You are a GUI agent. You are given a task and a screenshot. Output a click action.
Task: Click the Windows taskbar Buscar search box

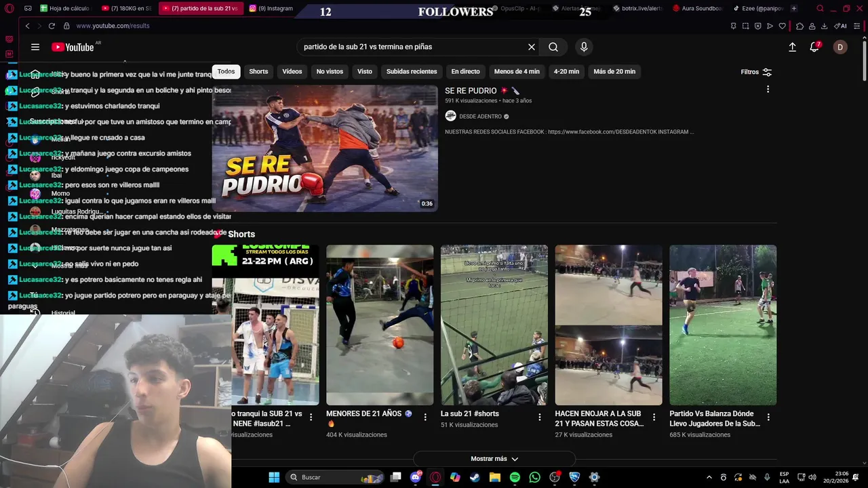334,477
